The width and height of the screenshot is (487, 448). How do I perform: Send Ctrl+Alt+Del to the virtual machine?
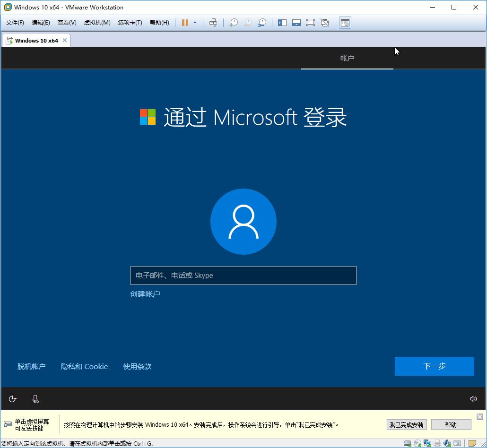[213, 22]
